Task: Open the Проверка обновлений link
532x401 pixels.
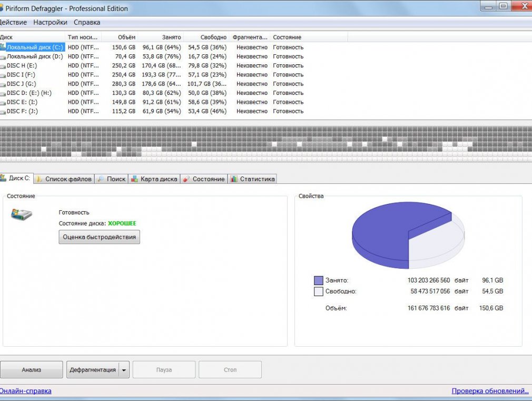Action: pos(490,391)
